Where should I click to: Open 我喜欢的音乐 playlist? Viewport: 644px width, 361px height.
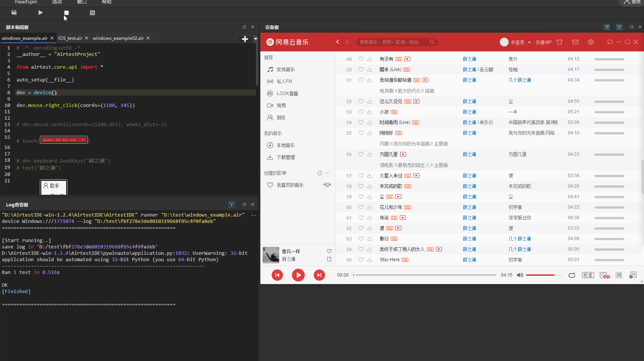290,185
